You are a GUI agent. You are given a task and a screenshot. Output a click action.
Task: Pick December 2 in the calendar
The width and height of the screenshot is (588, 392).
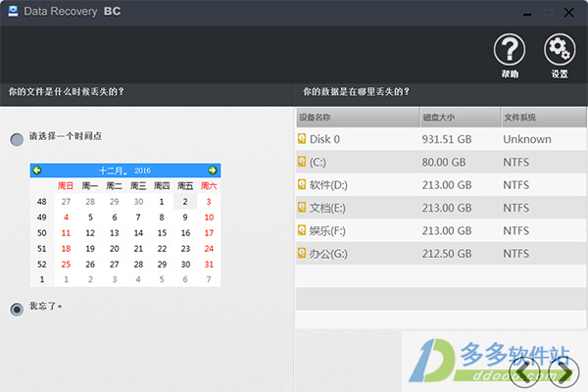185,202
